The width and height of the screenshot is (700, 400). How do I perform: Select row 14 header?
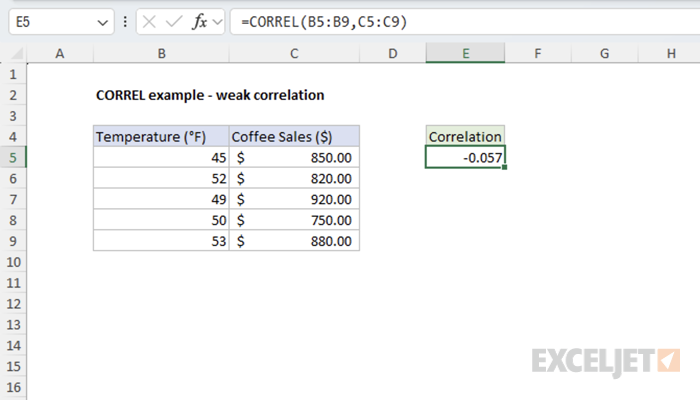point(13,346)
